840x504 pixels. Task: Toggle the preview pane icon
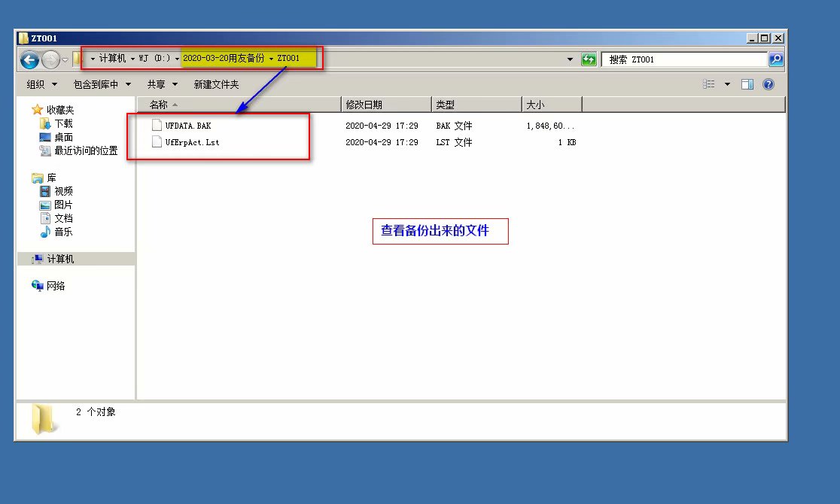747,85
